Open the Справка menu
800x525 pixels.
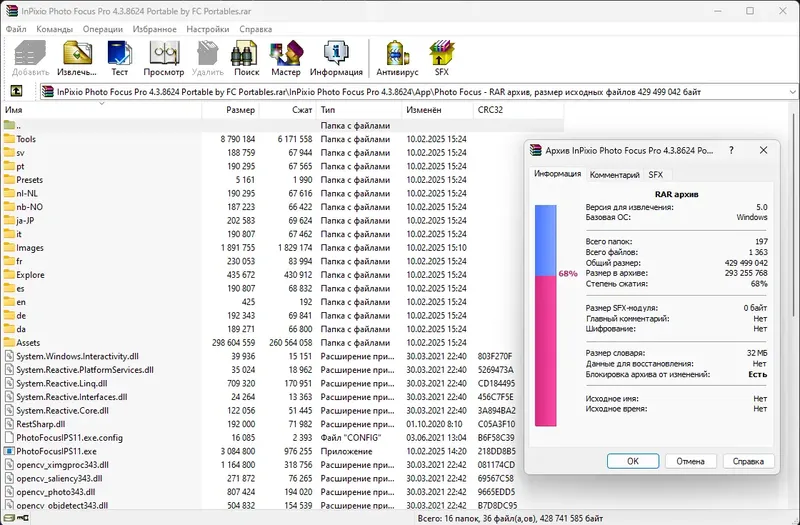(x=256, y=29)
